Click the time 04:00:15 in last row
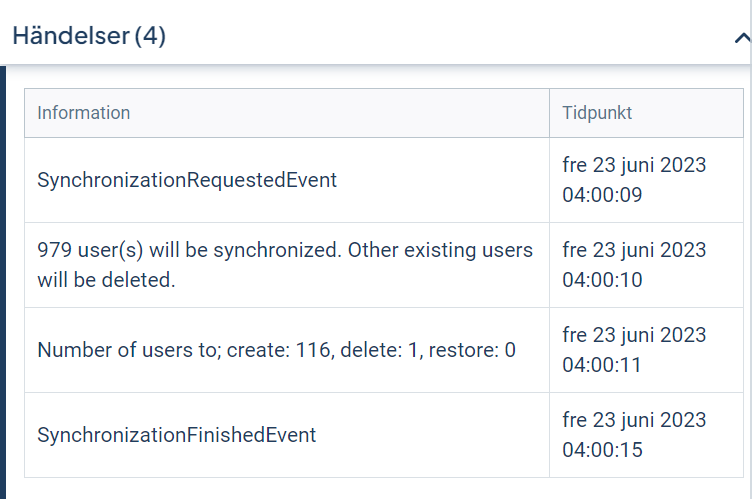This screenshot has height=499, width=752. (602, 450)
